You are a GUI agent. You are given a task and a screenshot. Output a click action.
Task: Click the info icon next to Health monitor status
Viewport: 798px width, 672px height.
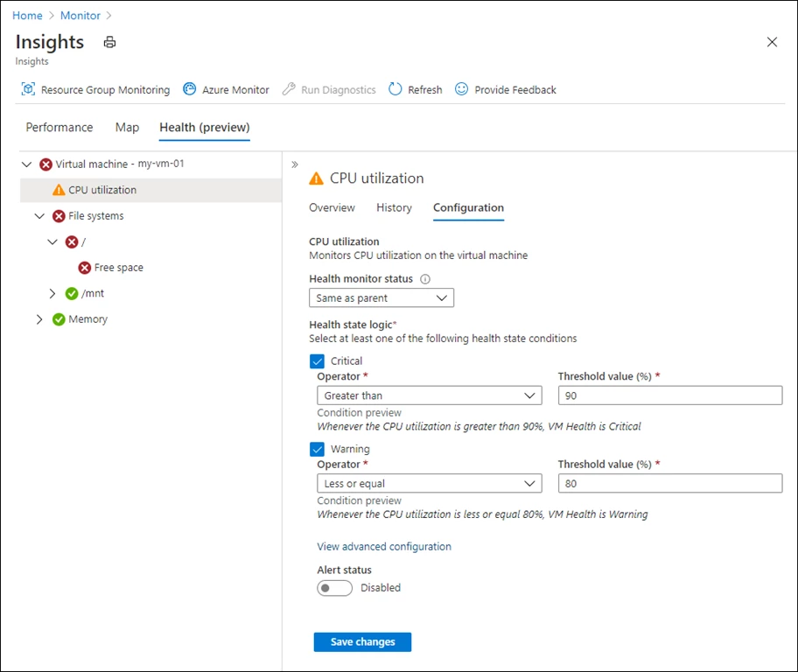(425, 279)
